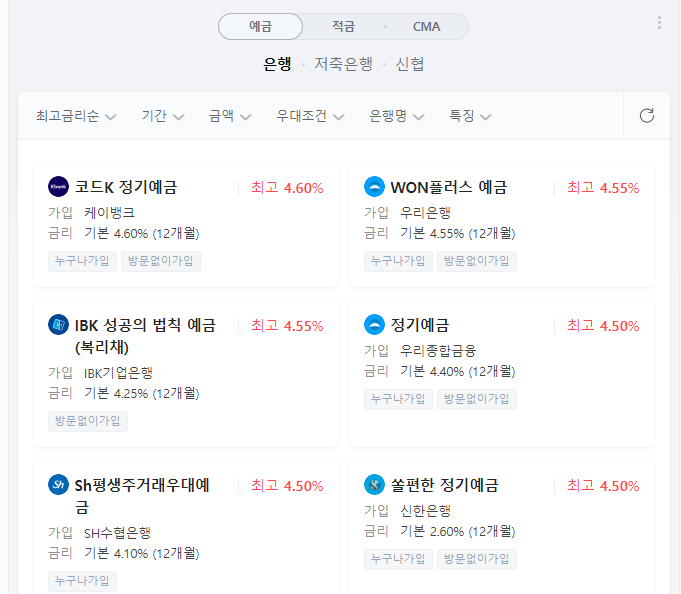Click 기본 4.25% (12개월) rate text
The width and height of the screenshot is (681, 594).
coord(142,394)
